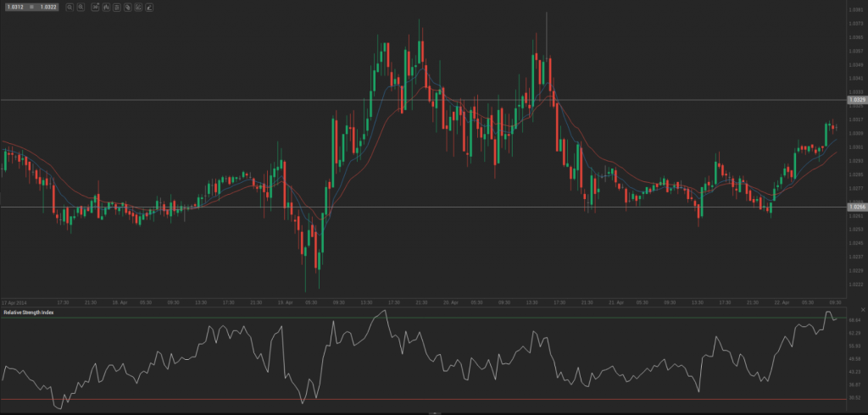Click the 17 Apr 2014 date on time axis
Screen dimensions: 868x415
14,302
